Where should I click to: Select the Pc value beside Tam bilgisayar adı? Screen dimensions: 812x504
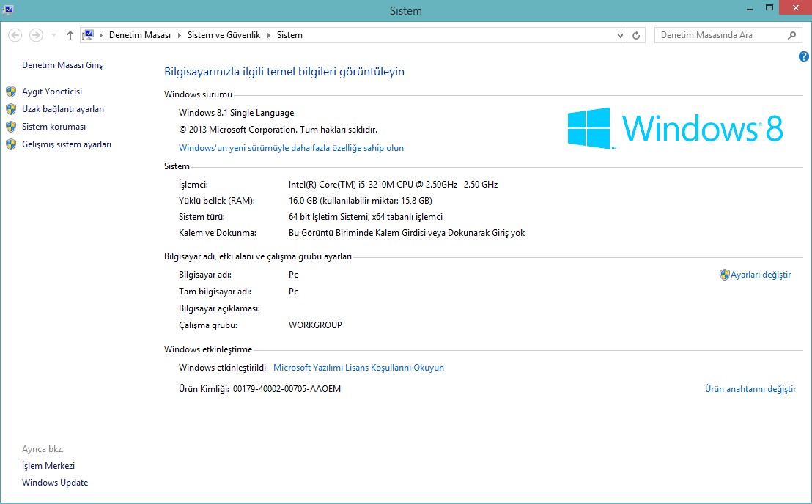[x=294, y=292]
